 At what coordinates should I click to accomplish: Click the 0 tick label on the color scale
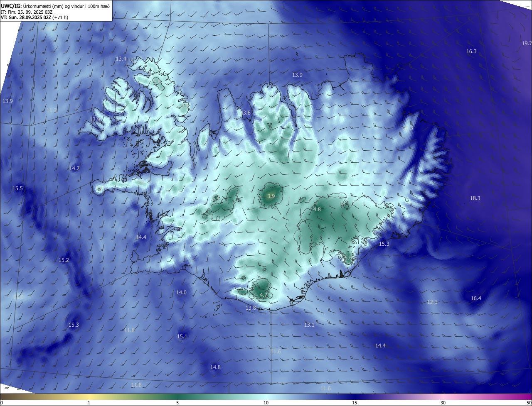tap(2, 403)
